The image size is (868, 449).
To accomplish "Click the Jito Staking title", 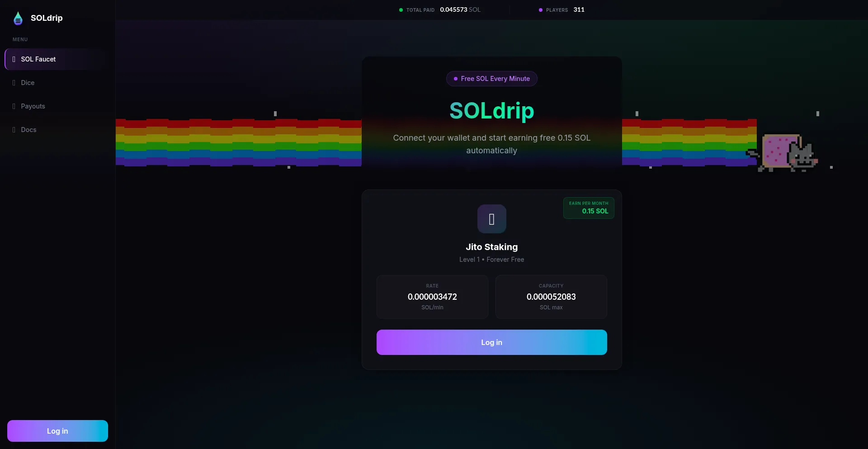I will click(x=491, y=247).
